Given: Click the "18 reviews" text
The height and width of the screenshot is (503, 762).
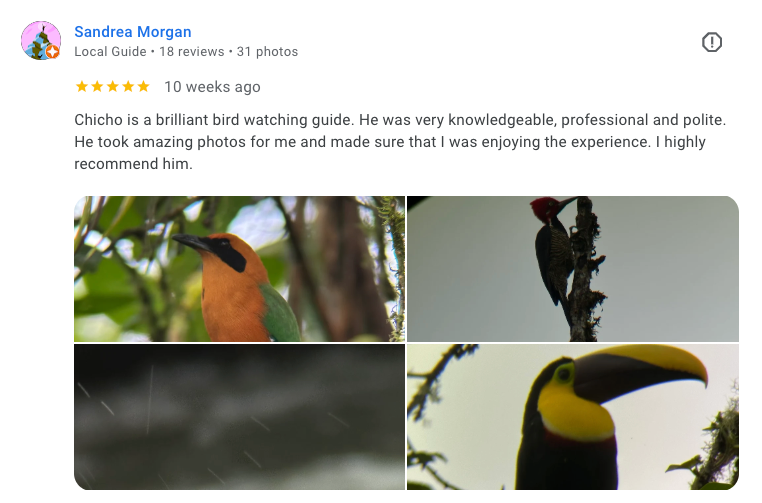Looking at the screenshot, I should (191, 52).
